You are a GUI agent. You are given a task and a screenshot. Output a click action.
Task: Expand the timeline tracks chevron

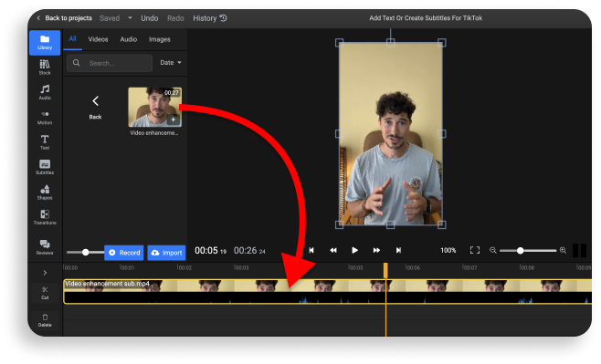[x=45, y=273]
